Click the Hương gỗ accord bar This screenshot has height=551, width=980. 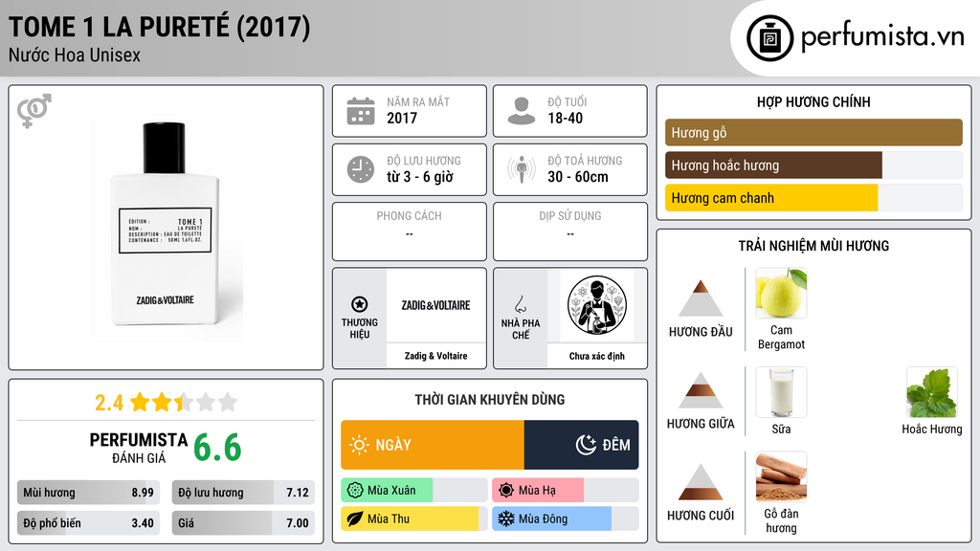(813, 132)
